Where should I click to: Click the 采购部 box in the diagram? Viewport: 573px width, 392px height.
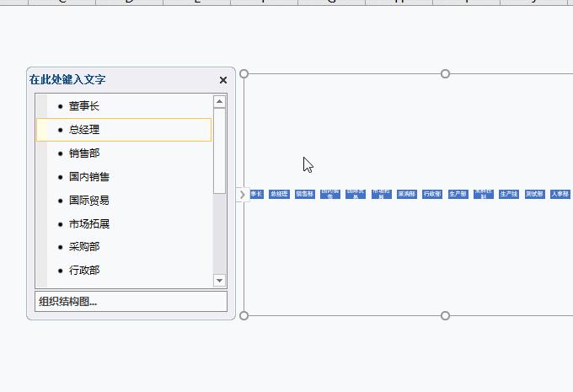407,194
